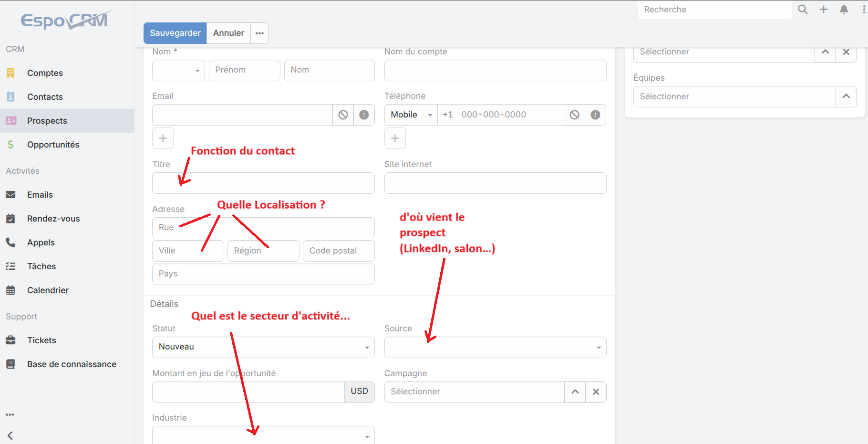Click the Sauvegarder button
Viewport: 868px width, 444px height.
(x=175, y=33)
